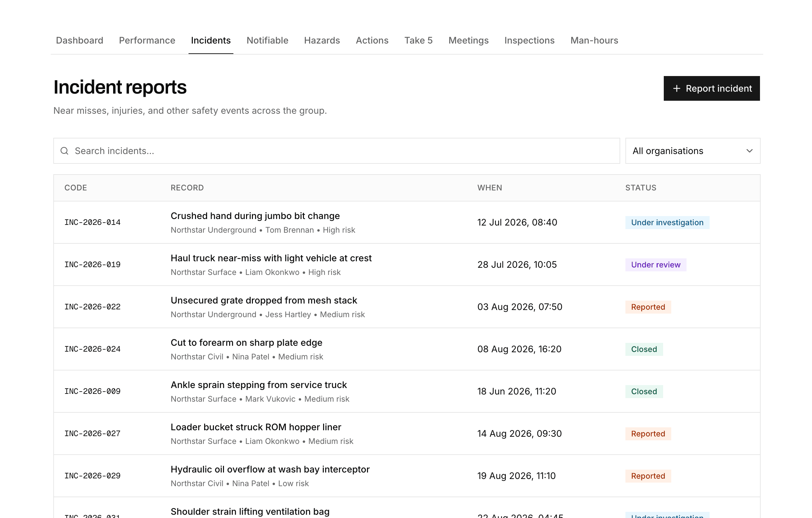Open the All organisations dropdown
The height and width of the screenshot is (518, 812).
(x=693, y=151)
